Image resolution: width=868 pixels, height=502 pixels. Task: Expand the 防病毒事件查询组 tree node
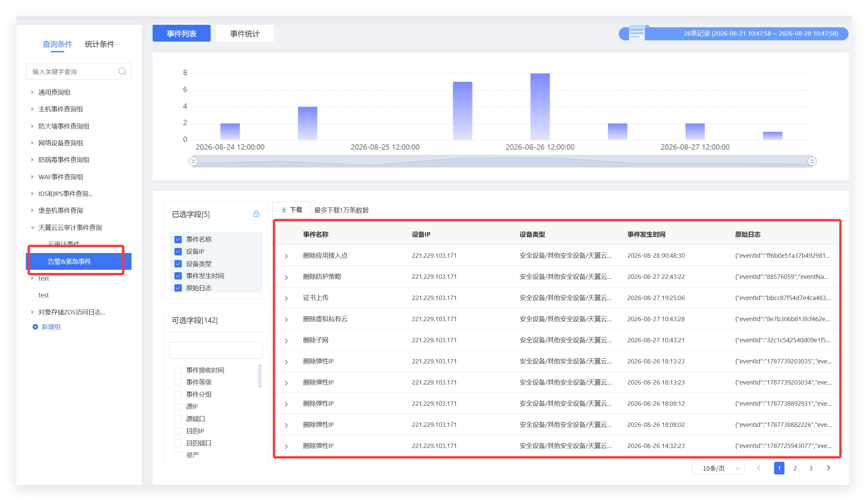(x=33, y=159)
